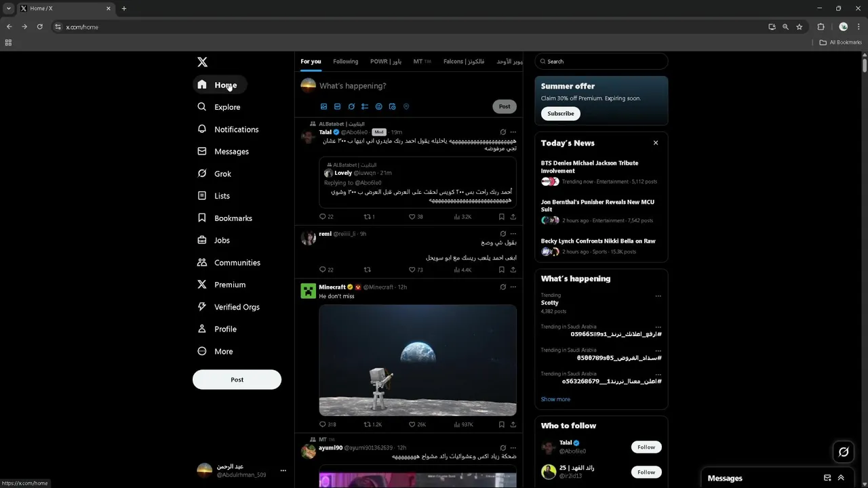The height and width of the screenshot is (488, 868).
Task: Open more options on reml's post
Action: click(x=513, y=234)
